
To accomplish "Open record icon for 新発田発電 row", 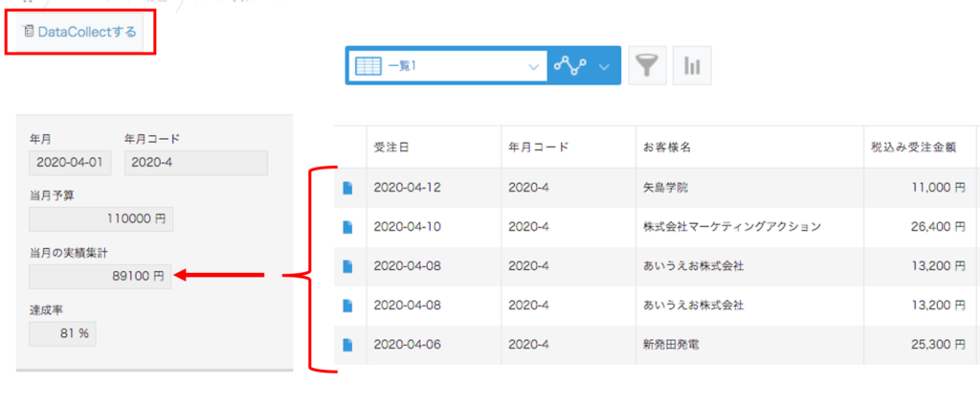I will pos(348,345).
